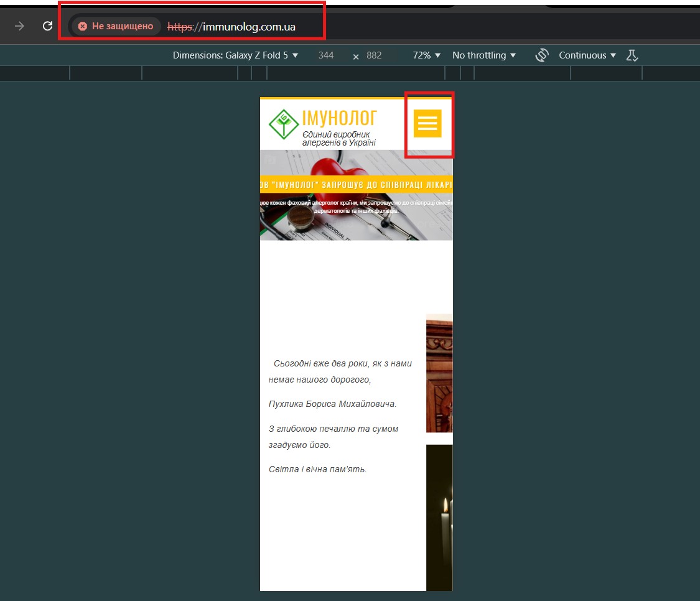The image size is (700, 601).
Task: Open the yellow hamburger menu on the site
Action: (427, 123)
